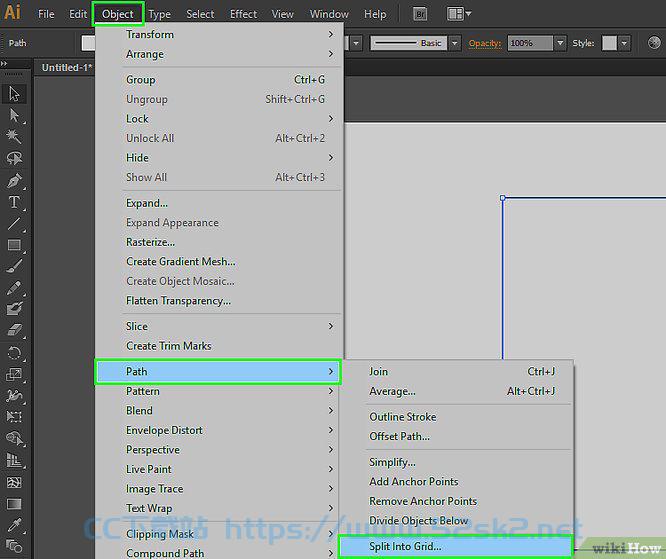Select the Column Graph tool
Screen dimensions: 666x559
coord(14,460)
